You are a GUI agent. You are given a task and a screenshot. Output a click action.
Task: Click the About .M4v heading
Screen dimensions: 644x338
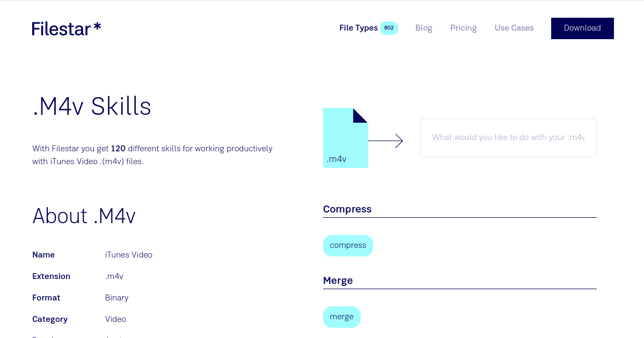pyautogui.click(x=84, y=216)
